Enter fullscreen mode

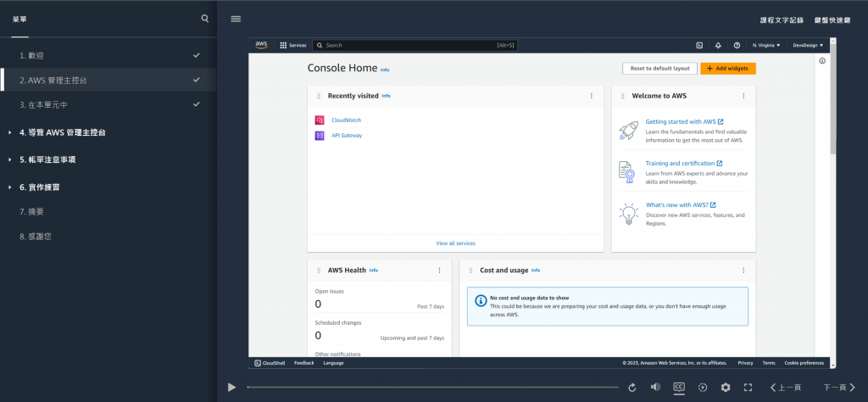coord(748,388)
